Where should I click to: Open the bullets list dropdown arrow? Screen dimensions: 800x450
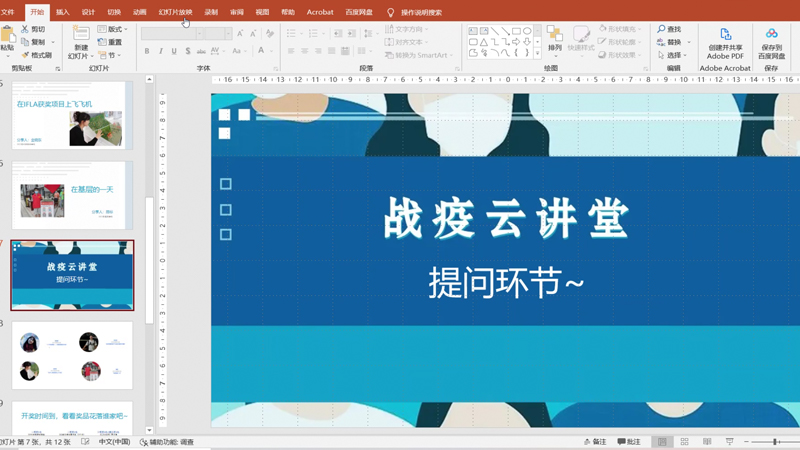[x=301, y=34]
